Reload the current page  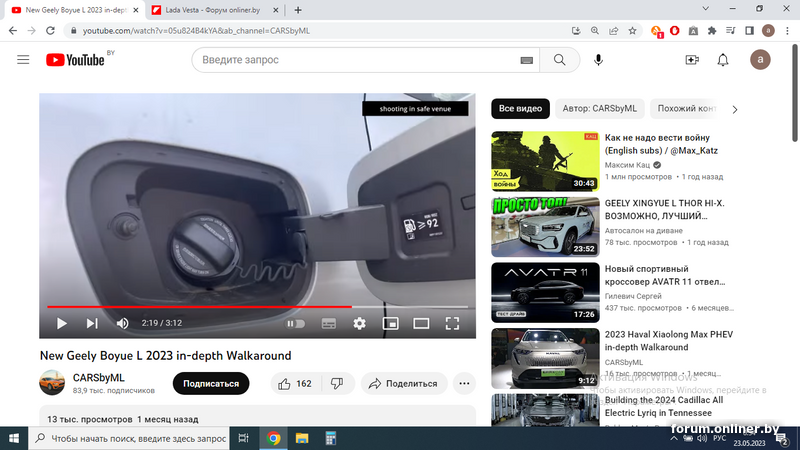click(50, 31)
